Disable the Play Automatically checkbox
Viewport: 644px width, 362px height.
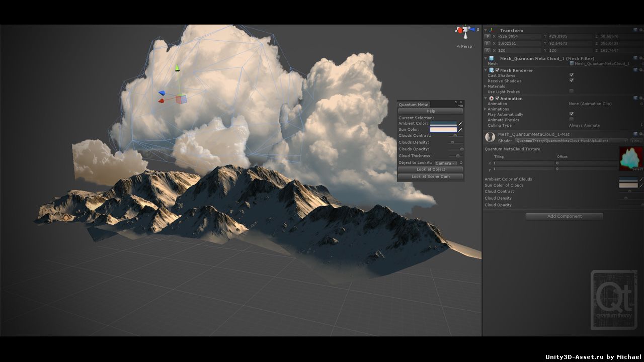[572, 114]
